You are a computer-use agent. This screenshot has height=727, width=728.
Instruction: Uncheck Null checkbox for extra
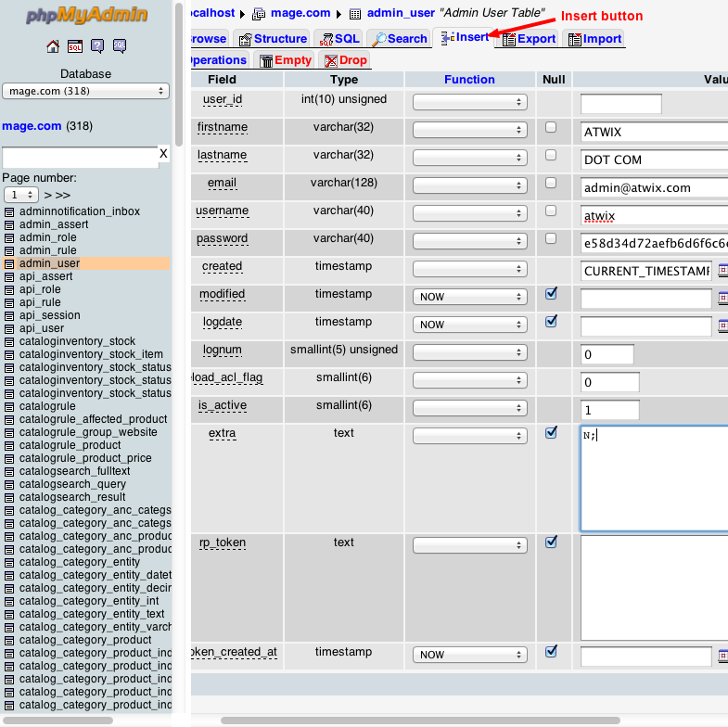(x=551, y=433)
